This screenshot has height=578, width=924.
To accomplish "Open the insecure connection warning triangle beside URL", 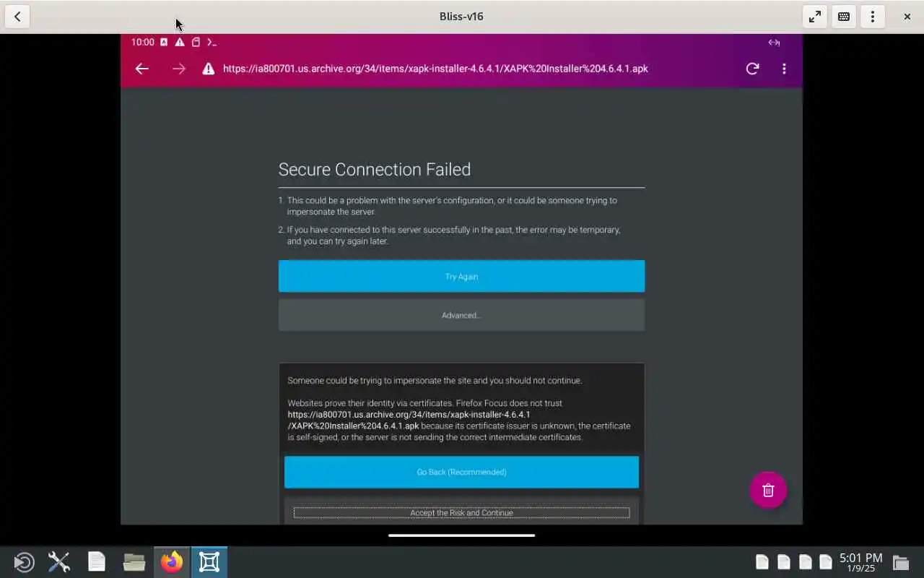I will (x=208, y=69).
